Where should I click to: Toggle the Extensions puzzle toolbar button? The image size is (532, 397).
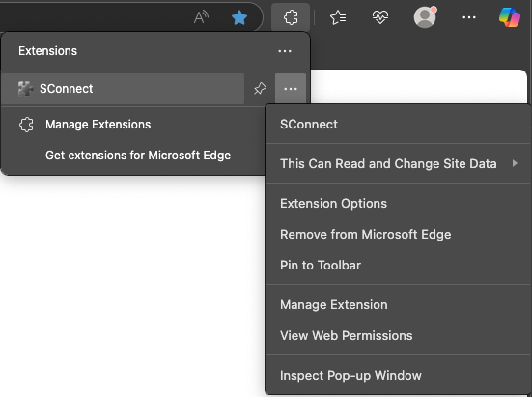(291, 17)
